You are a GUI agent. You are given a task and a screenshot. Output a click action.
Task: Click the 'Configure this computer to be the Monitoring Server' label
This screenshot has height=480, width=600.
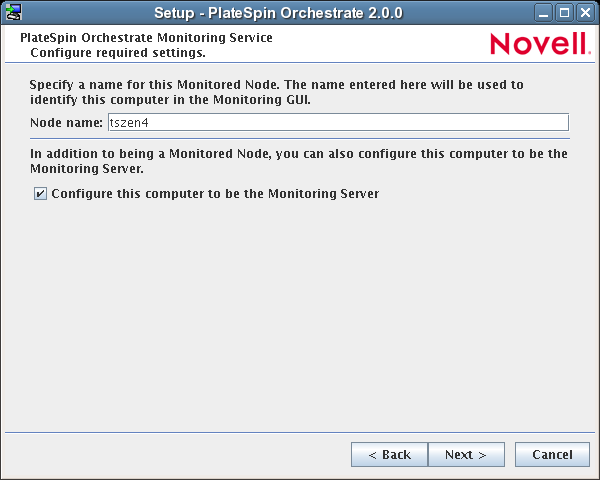point(214,194)
